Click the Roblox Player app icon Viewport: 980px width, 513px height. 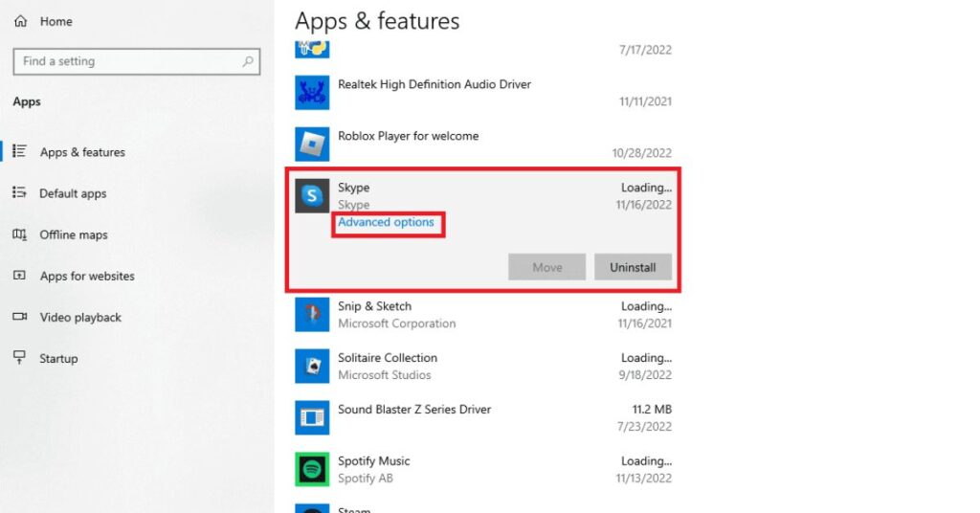click(x=312, y=144)
